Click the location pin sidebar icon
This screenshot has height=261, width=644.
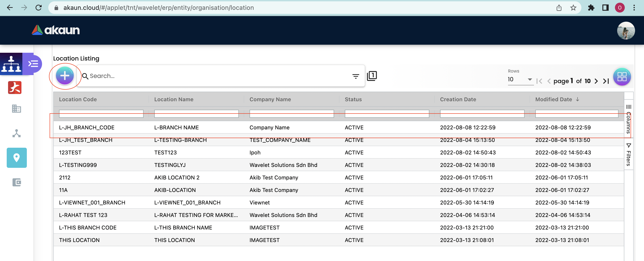17,158
